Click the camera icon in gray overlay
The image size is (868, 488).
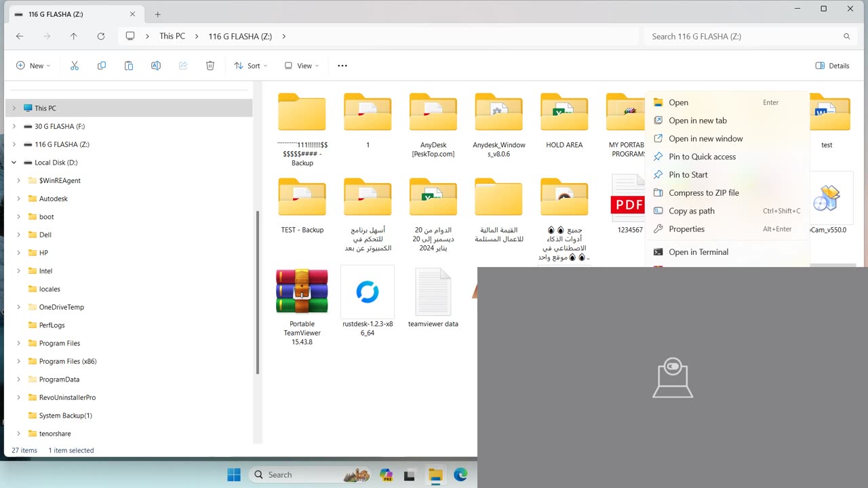pos(673,378)
